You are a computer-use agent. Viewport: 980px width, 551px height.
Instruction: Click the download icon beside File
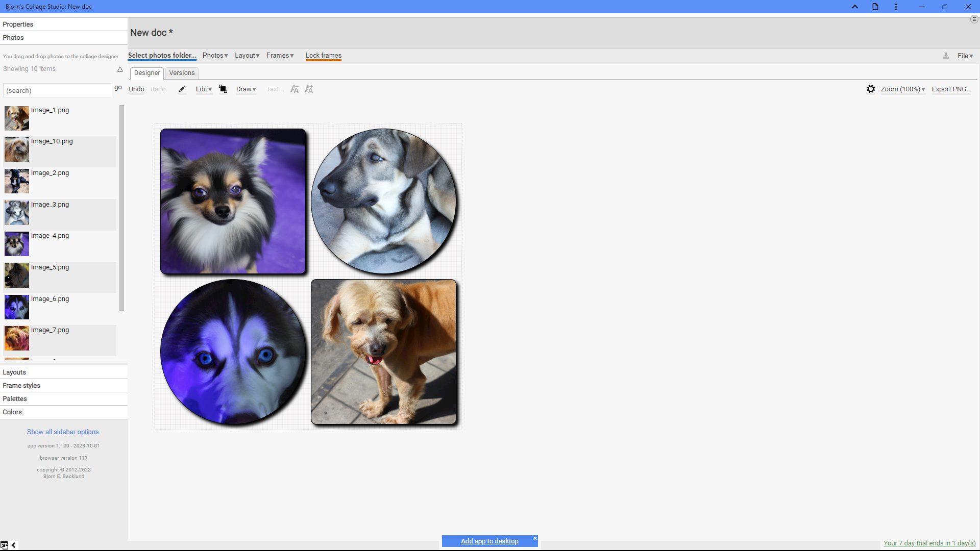[946, 56]
